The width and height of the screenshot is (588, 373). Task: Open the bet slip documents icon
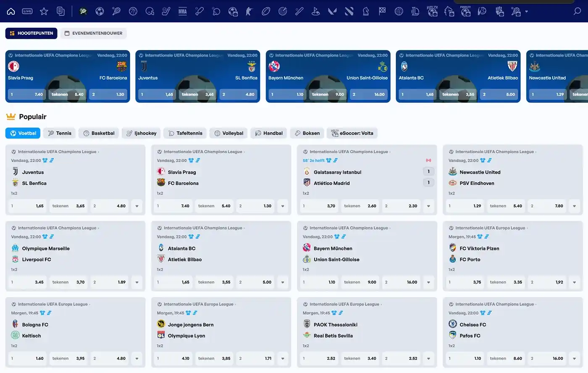tap(61, 11)
